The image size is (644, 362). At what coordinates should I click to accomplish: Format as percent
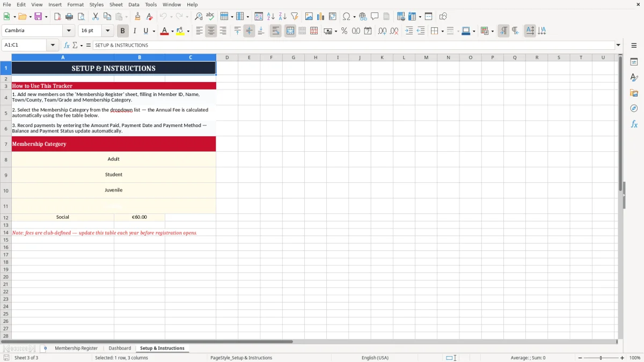(344, 31)
